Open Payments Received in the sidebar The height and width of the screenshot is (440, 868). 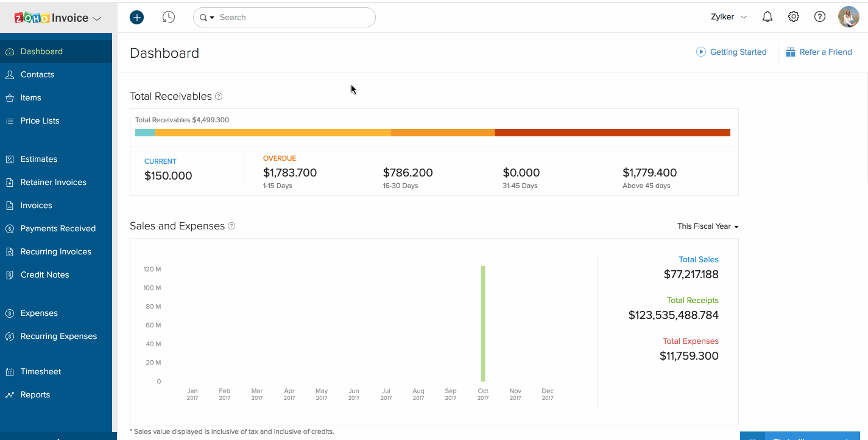(x=58, y=228)
